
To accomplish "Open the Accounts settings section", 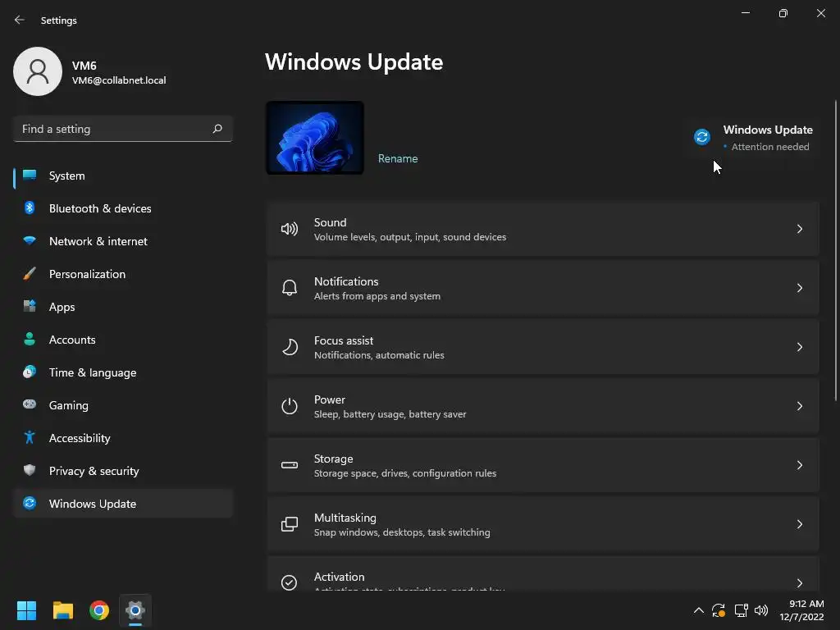I will (123, 340).
